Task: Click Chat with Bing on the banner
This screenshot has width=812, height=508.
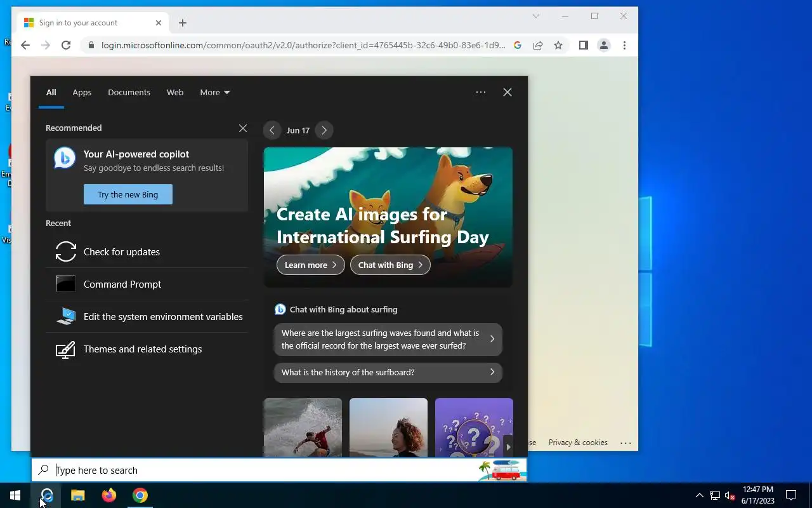Action: tap(390, 265)
